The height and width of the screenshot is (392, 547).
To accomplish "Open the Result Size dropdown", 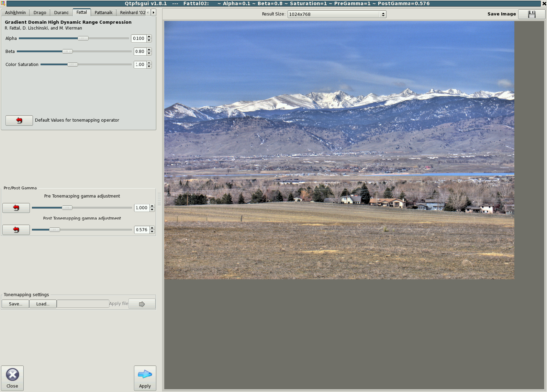I will (337, 14).
